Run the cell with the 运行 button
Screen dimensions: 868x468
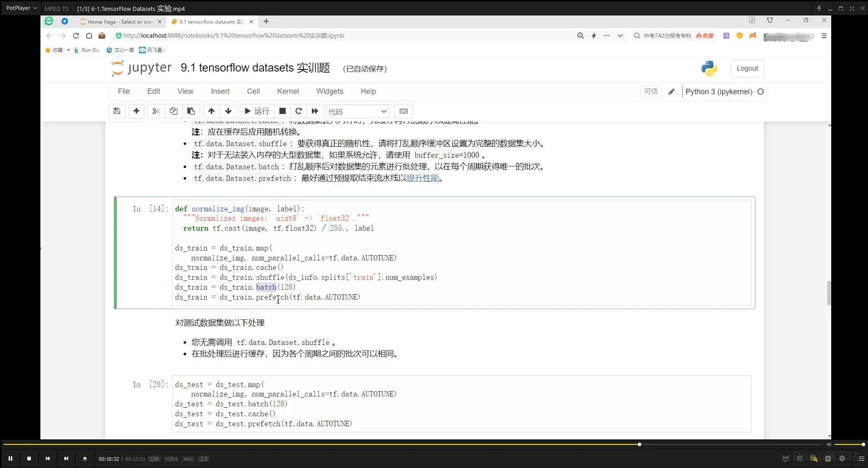(x=256, y=111)
